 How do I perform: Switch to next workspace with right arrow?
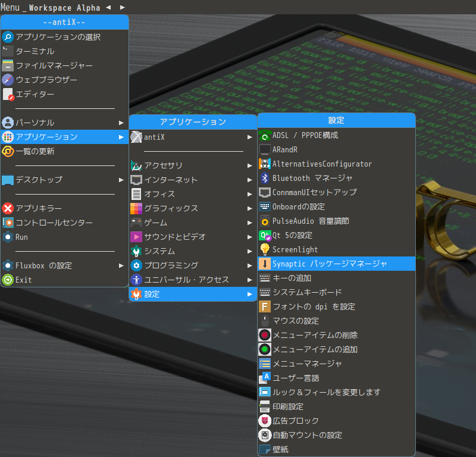123,7
